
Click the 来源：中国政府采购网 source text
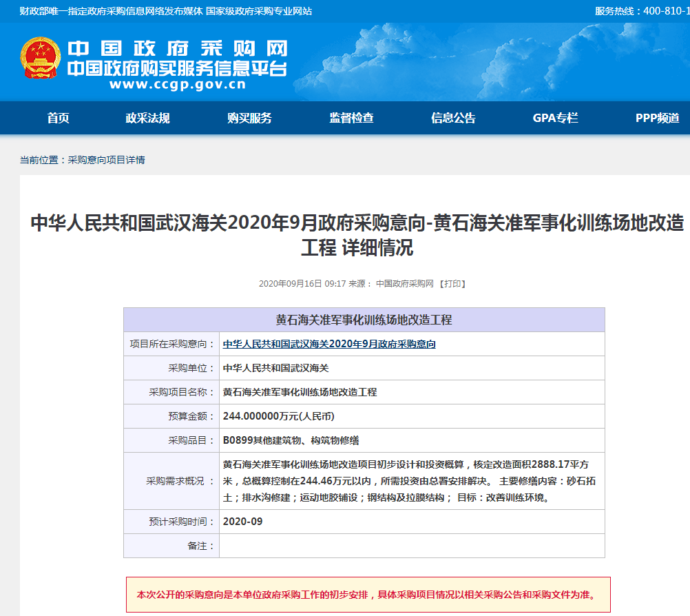point(391,284)
